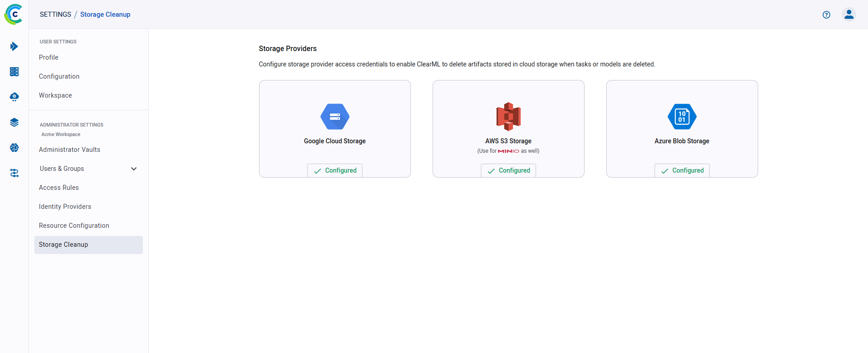Open Administrator Vaults page
The height and width of the screenshot is (353, 868).
coord(70,150)
